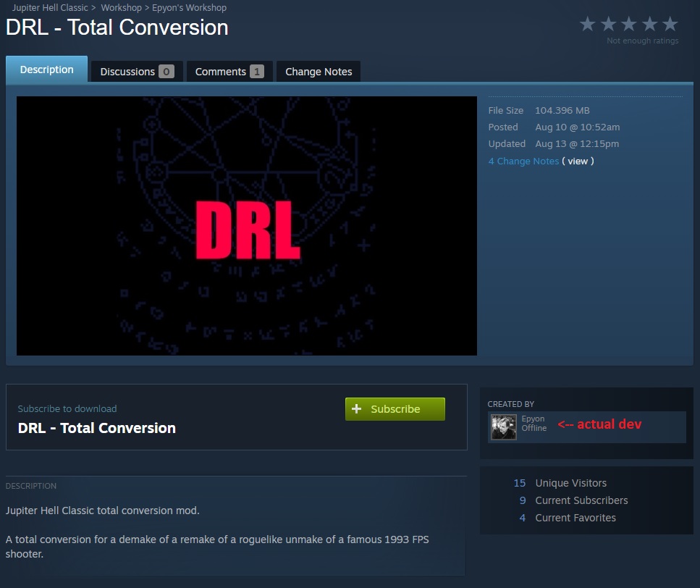Click the 'Subscribe to download' label

tap(67, 408)
